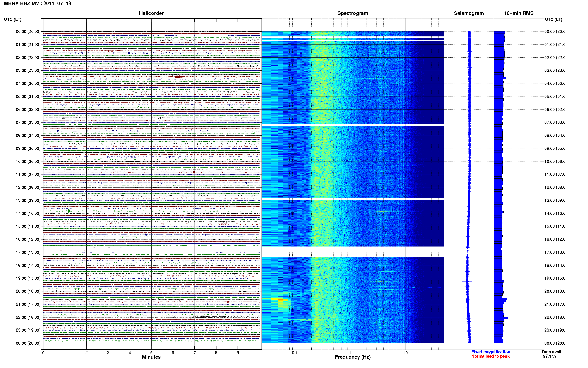
Task: Click the left-axis 09:00 (05:00) time label
Action: [x=28, y=148]
